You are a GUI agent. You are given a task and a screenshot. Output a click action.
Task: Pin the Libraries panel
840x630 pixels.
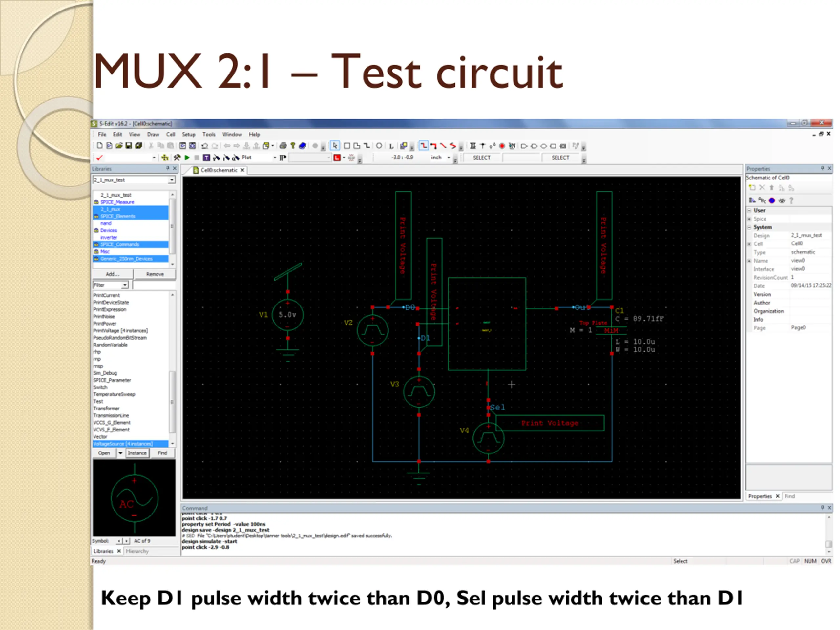click(x=167, y=168)
